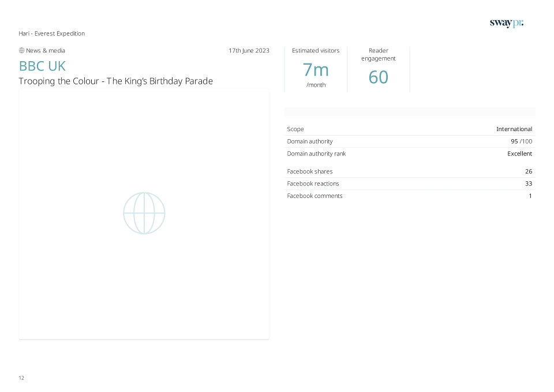Click the large globe placeholder image
Viewport: 554px width, 392px height.
coord(144,213)
